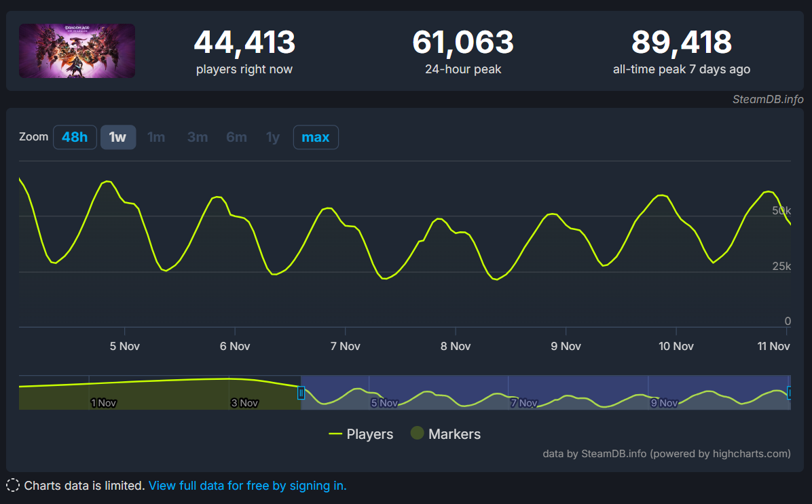
Task: Click the '5 Nov' x-axis label
Action: click(x=125, y=346)
